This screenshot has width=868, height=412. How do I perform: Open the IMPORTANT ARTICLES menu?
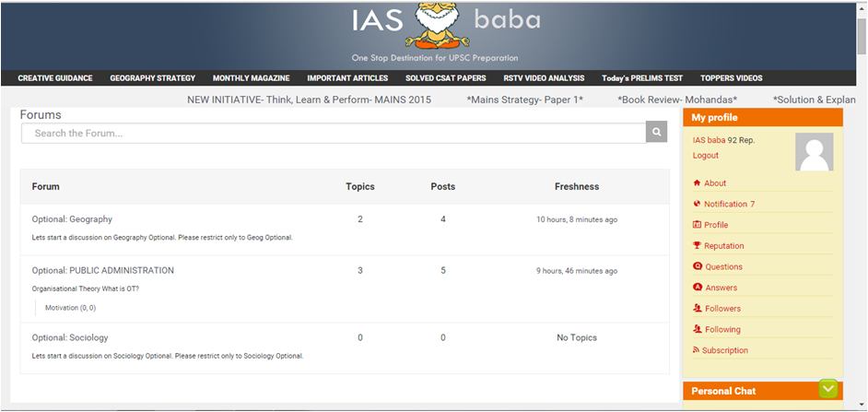[347, 78]
